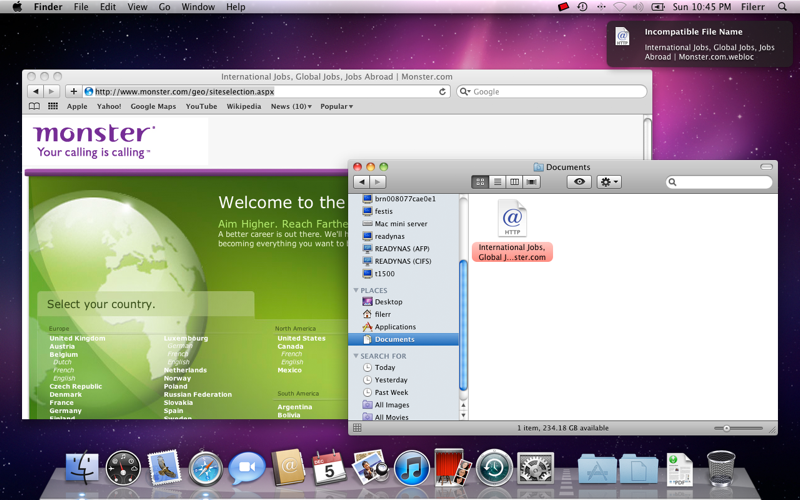This screenshot has width=800, height=500.
Task: Open the Go menu
Action: pos(164,7)
